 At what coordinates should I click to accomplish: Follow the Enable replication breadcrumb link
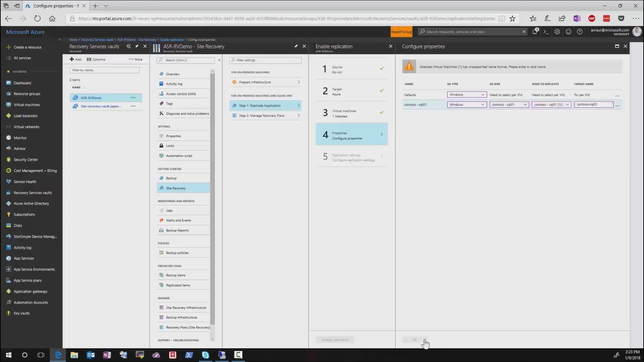point(172,40)
